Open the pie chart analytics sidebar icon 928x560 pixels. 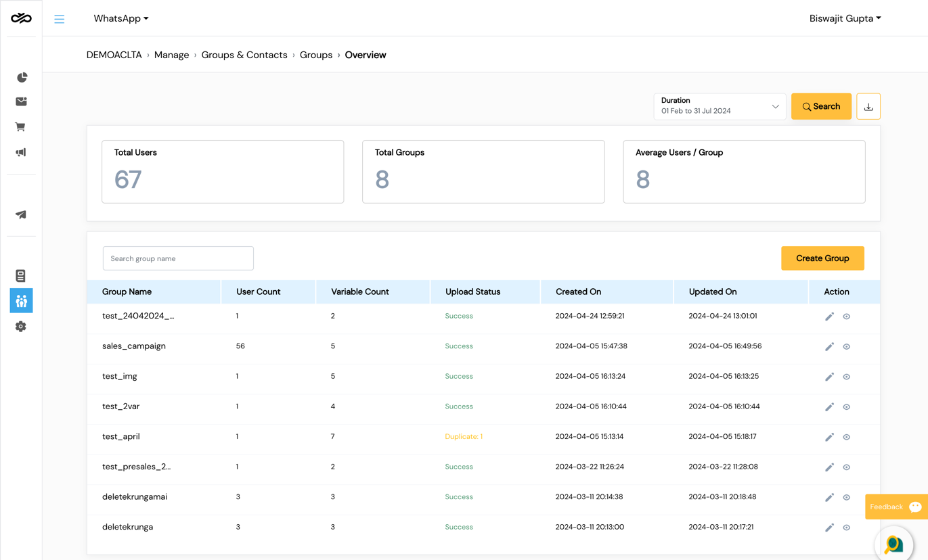point(22,77)
